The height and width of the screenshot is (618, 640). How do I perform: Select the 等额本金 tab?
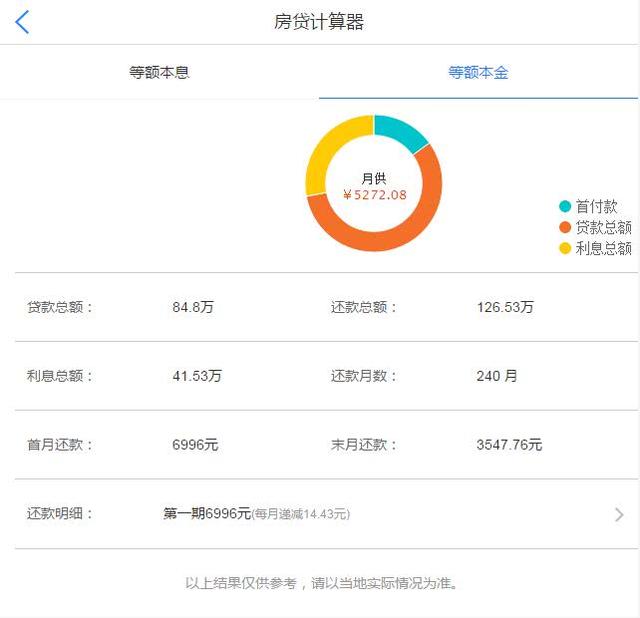click(x=478, y=72)
